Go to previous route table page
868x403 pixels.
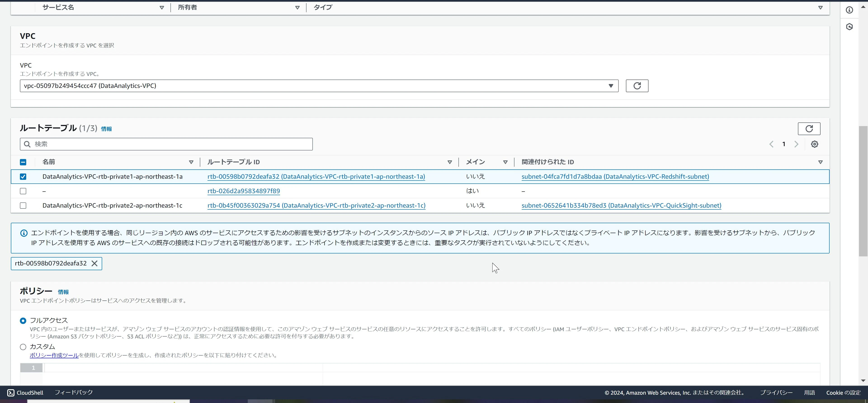[x=771, y=144]
